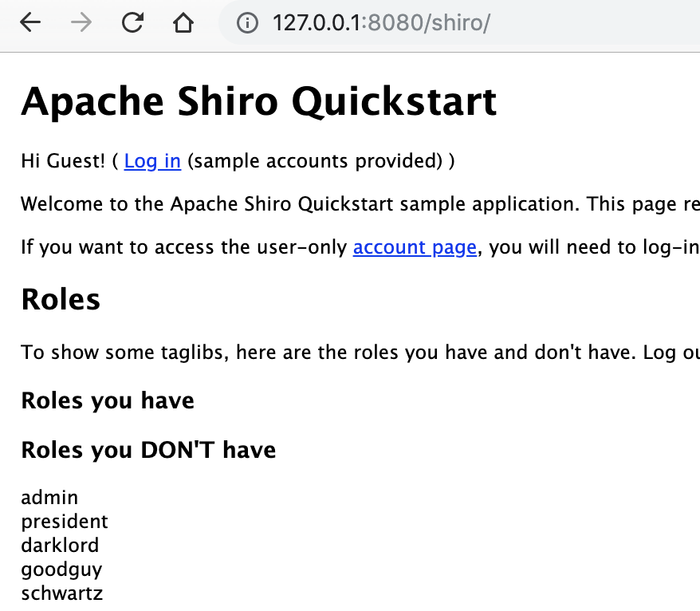Screen dimensions: 700x611
Task: Follow the account page link
Action: coord(415,247)
